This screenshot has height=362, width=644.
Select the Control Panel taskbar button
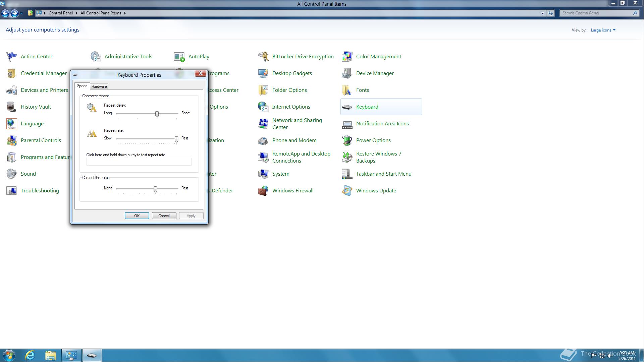point(71,355)
